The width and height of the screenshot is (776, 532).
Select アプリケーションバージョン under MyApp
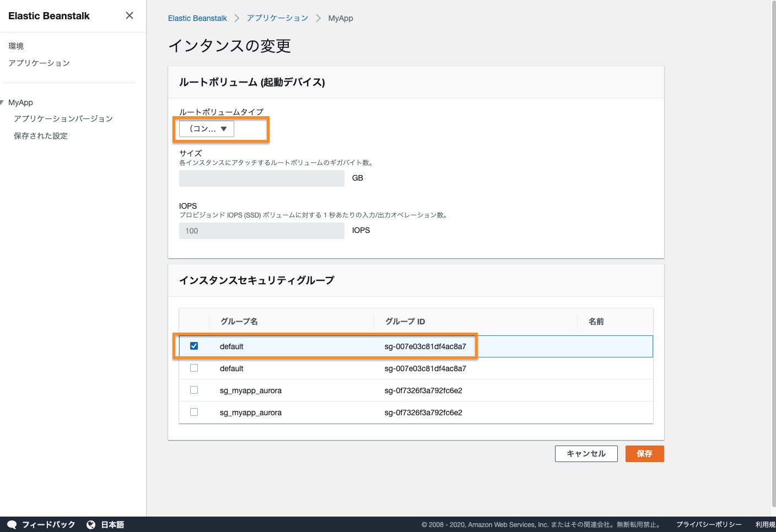coord(63,119)
